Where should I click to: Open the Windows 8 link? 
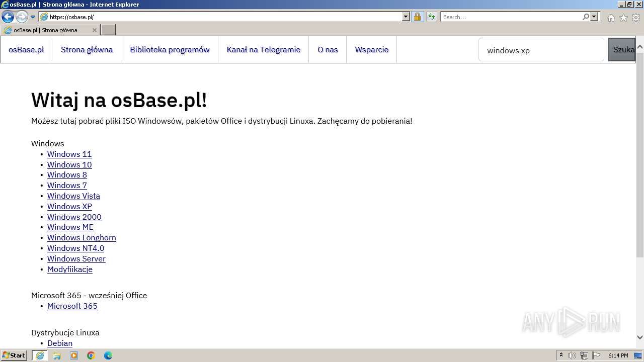67,174
